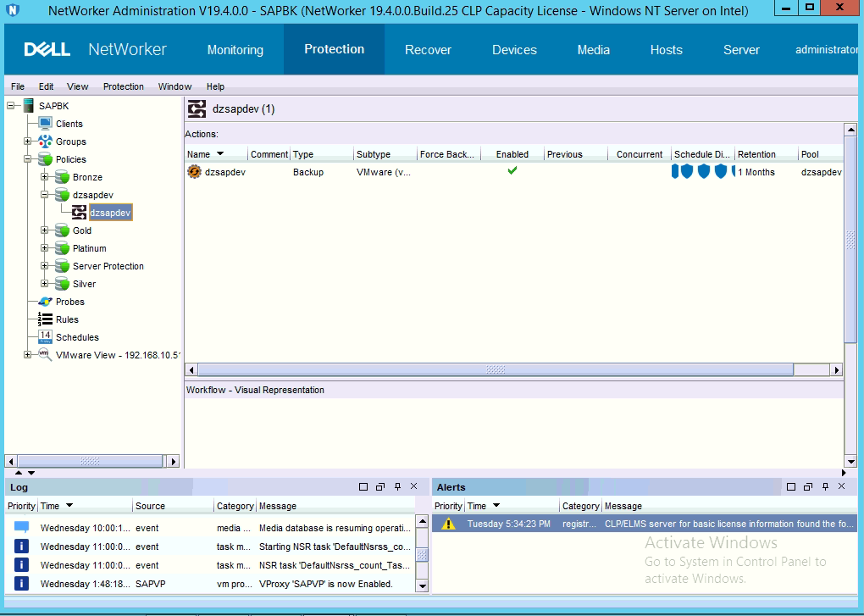The height and width of the screenshot is (616, 864).
Task: Click the Retention column header
Action: coord(756,154)
